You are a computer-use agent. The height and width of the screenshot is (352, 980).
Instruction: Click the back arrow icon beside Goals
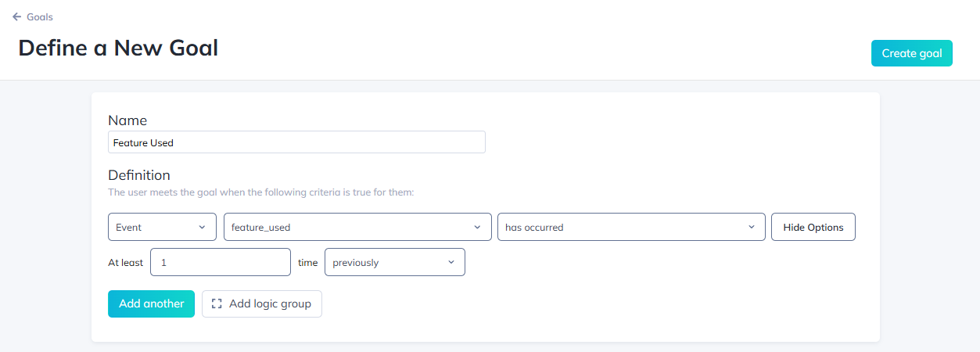coord(17,16)
